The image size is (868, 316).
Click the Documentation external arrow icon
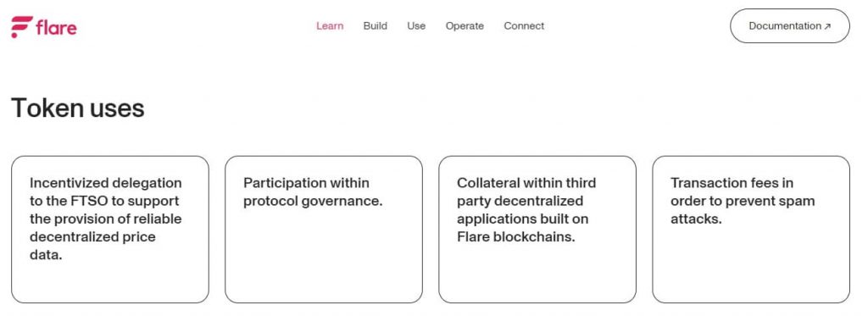[x=827, y=26]
